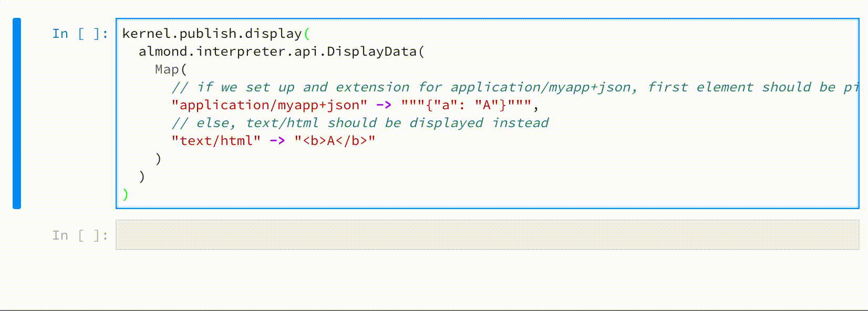868x311 pixels.
Task: Click the final green closing parenthesis
Action: click(126, 194)
